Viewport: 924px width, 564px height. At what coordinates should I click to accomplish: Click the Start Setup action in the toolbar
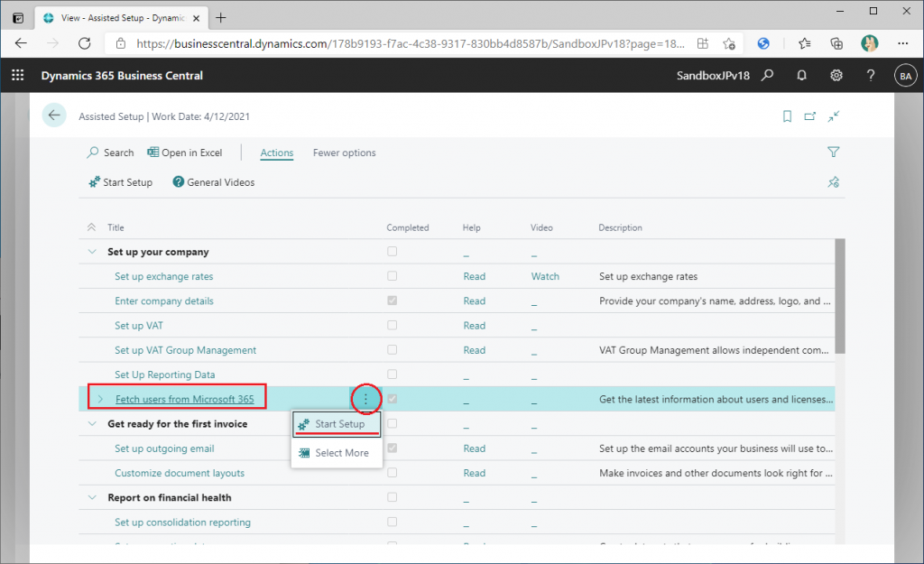pyautogui.click(x=120, y=182)
